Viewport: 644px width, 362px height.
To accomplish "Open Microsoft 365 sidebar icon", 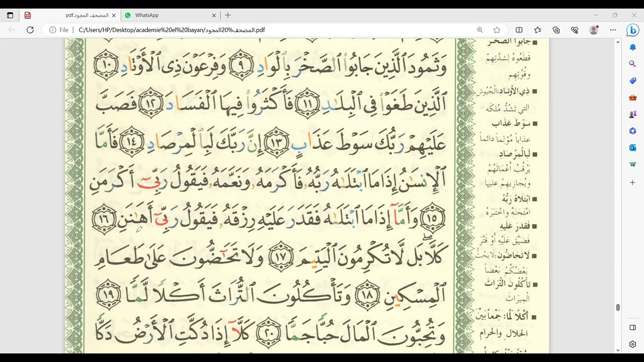I will [x=633, y=131].
